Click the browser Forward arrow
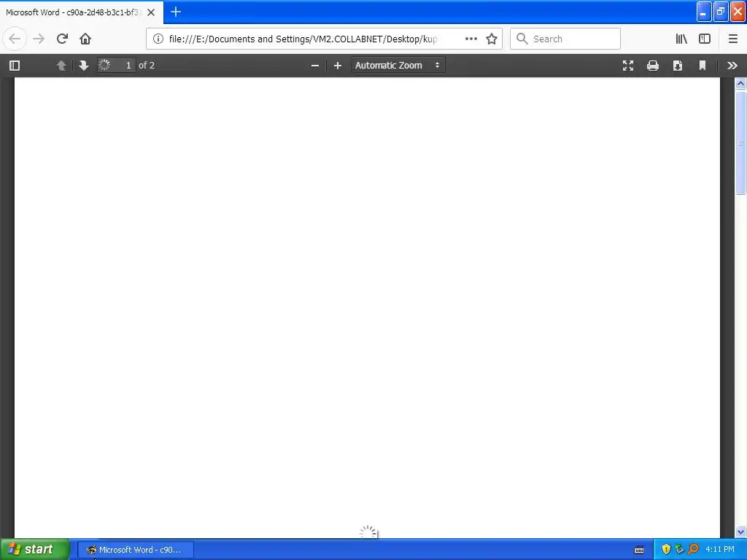This screenshot has height=560, width=747. (39, 39)
